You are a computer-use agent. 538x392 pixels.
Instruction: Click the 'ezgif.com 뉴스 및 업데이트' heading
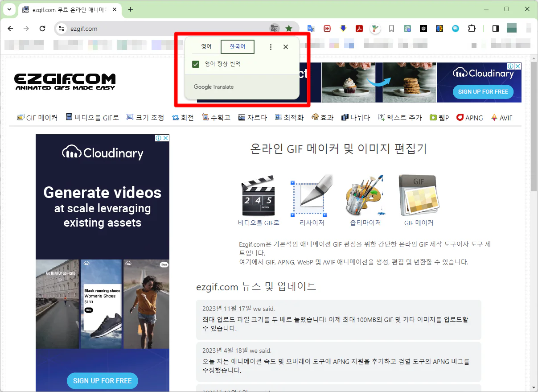pos(256,286)
